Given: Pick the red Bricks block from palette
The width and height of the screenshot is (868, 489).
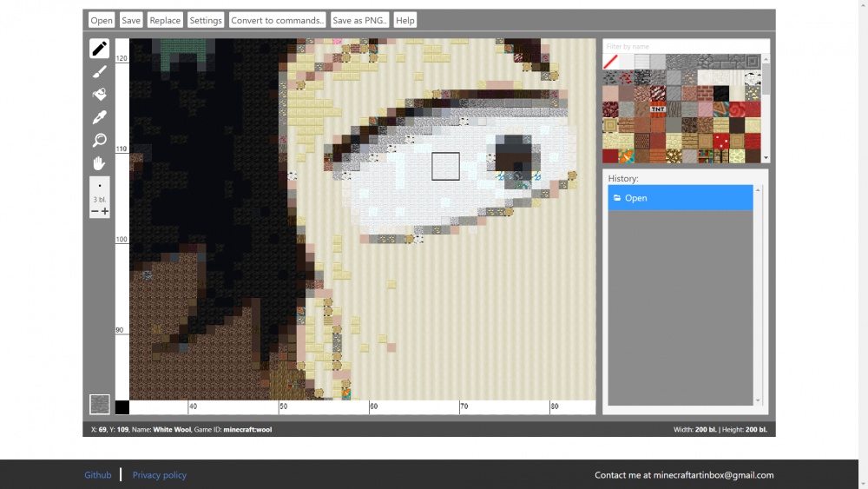Looking at the screenshot, I should tap(705, 93).
